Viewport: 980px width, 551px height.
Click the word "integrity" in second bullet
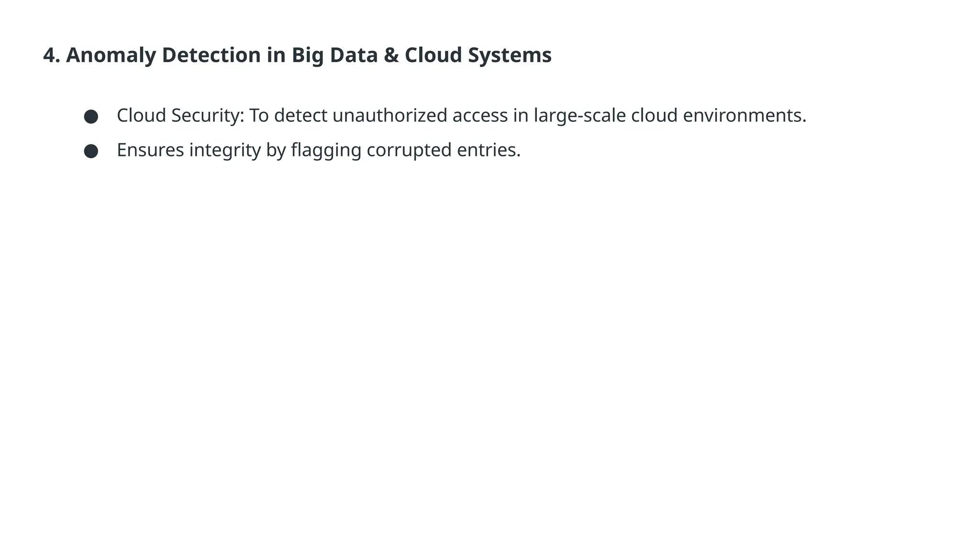point(225,150)
